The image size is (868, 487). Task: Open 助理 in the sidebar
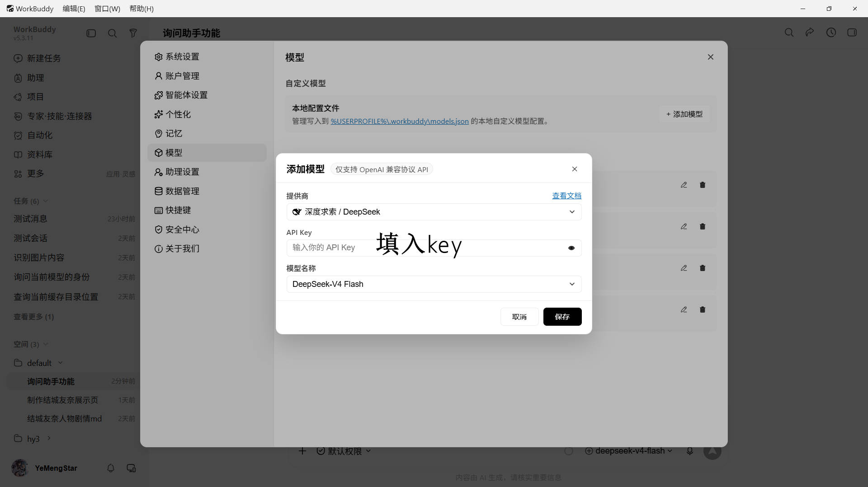pos(29,78)
